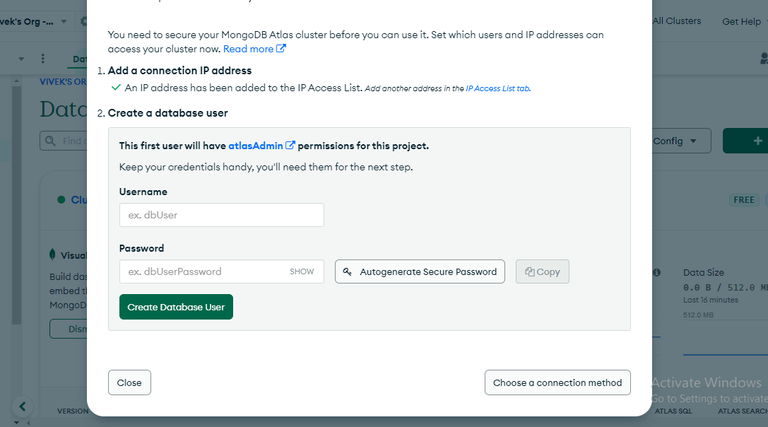Screen dimensions: 768x427
Task: Follow the atlasAdmin permissions link
Action: (x=257, y=145)
